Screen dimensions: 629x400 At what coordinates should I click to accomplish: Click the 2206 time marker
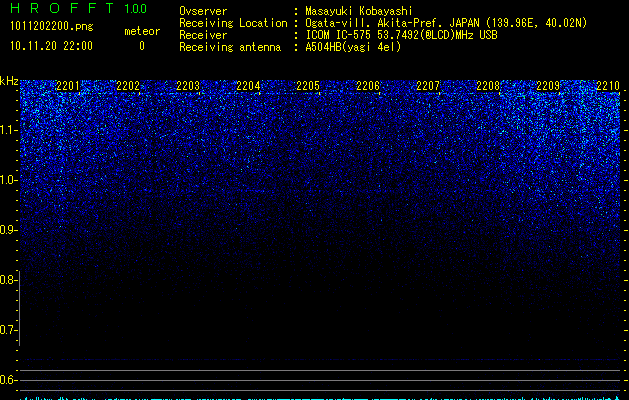pyautogui.click(x=368, y=85)
